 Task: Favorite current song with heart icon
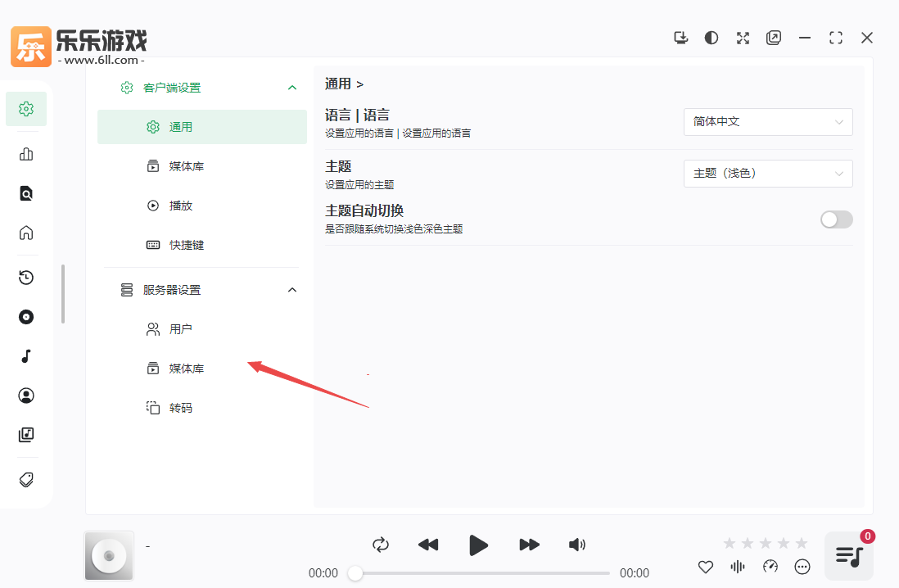pos(706,567)
